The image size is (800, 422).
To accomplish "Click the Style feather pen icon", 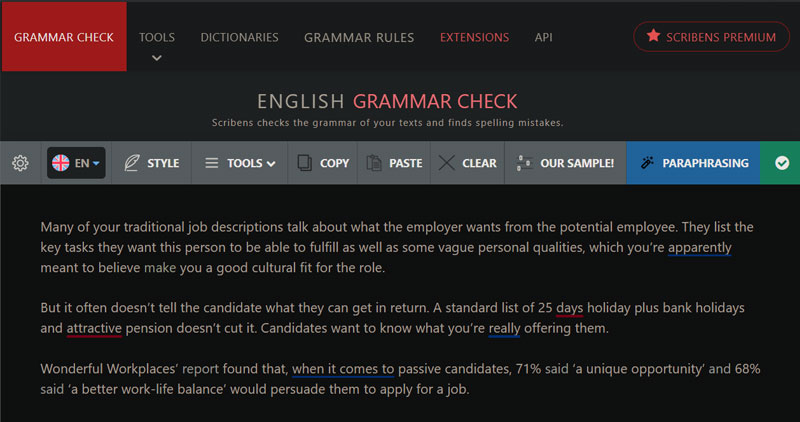I will coord(132,163).
